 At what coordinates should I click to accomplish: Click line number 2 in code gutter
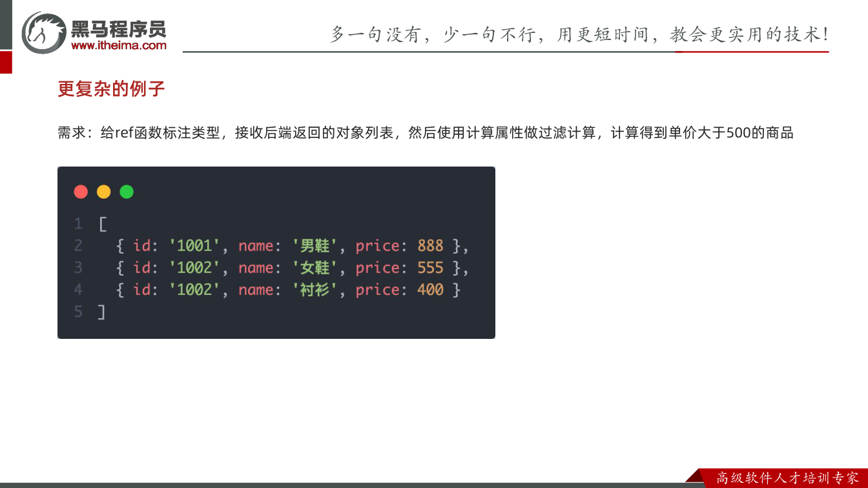pos(78,246)
